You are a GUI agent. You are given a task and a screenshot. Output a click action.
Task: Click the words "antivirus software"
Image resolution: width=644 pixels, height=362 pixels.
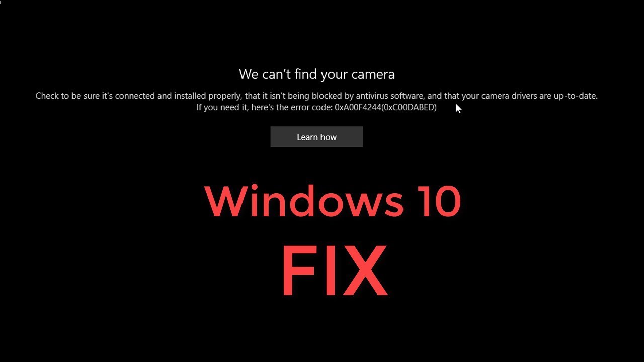point(389,96)
